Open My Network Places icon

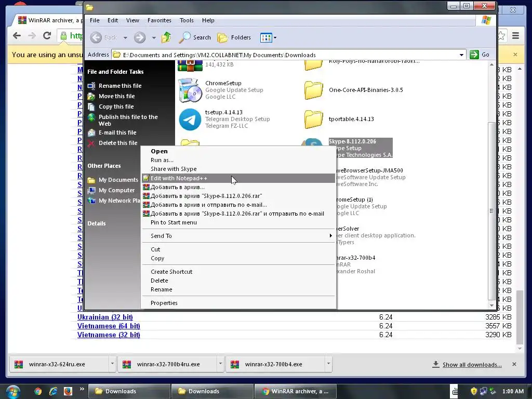tap(91, 201)
